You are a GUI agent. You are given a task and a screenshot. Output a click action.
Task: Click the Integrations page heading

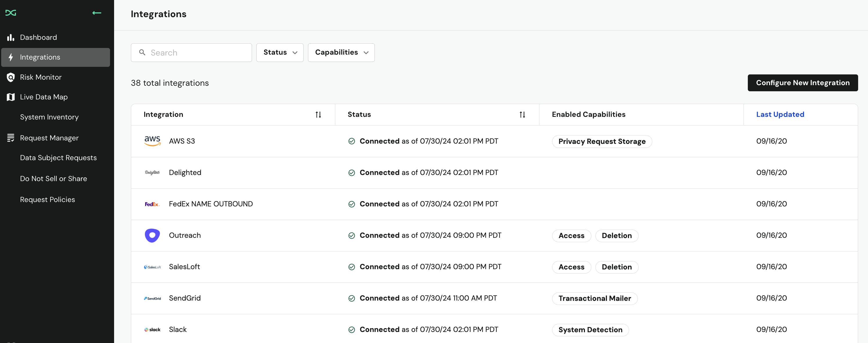[x=159, y=14]
